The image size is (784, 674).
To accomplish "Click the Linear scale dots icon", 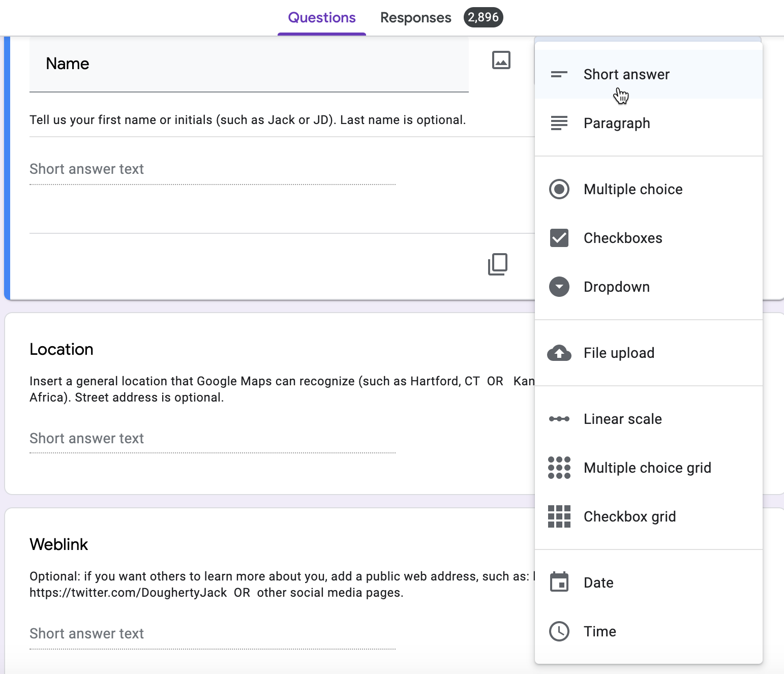I will tap(559, 419).
